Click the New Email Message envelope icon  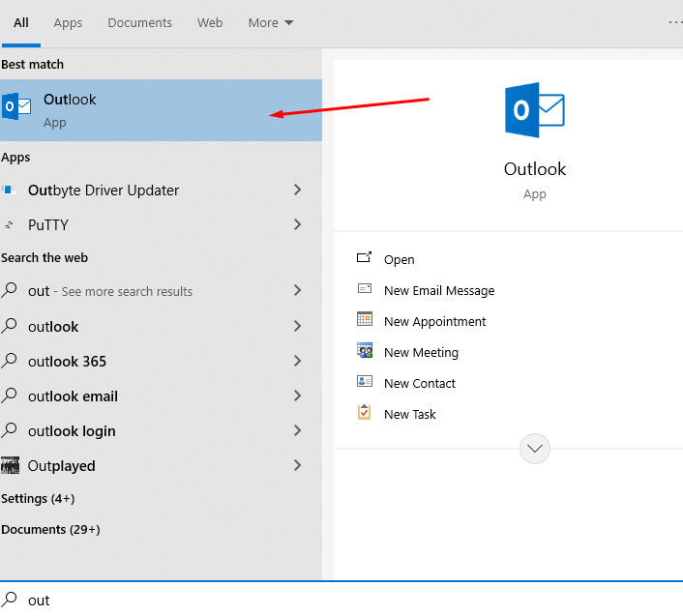pyautogui.click(x=364, y=288)
